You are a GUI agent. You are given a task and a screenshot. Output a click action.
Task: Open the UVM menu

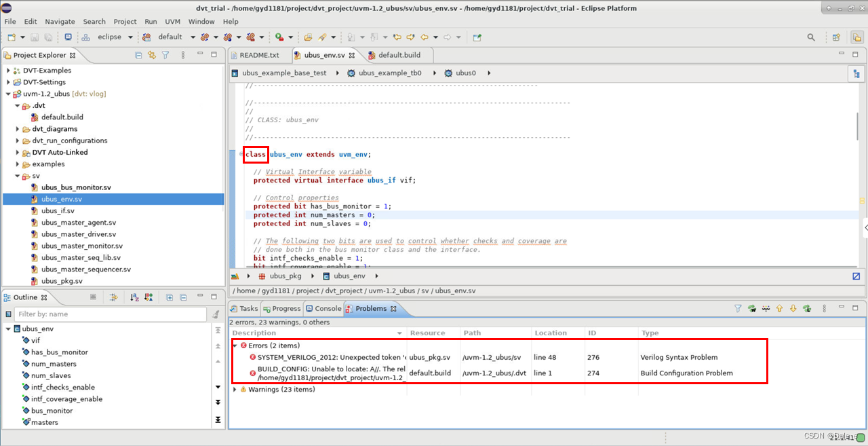(172, 22)
